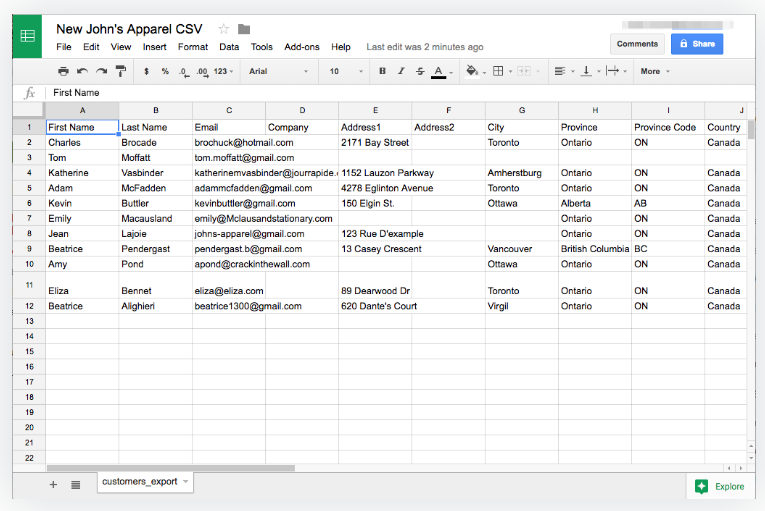Select the cell with 2171 Bay Street
The height and width of the screenshot is (511, 765).
point(375,143)
